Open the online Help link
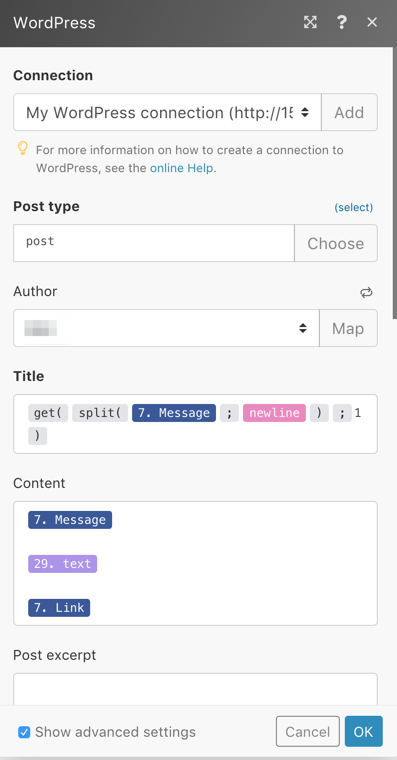397x760 pixels. click(x=181, y=168)
